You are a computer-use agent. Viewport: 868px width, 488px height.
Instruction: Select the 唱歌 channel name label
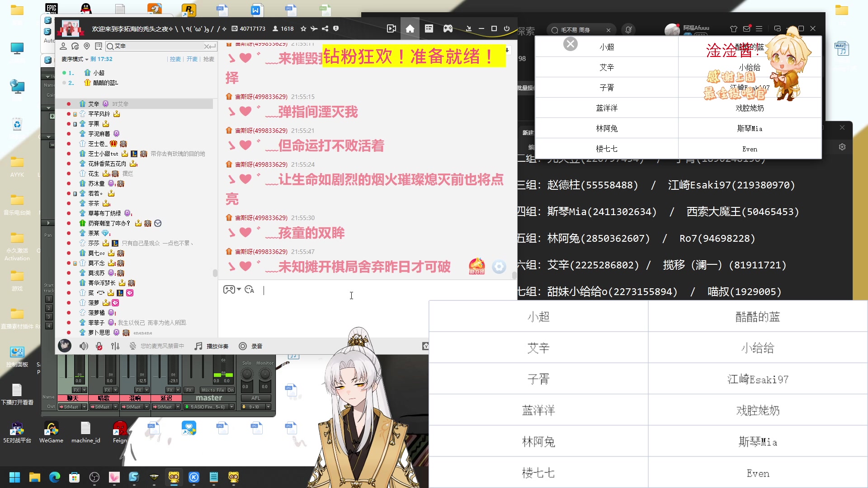click(x=104, y=398)
